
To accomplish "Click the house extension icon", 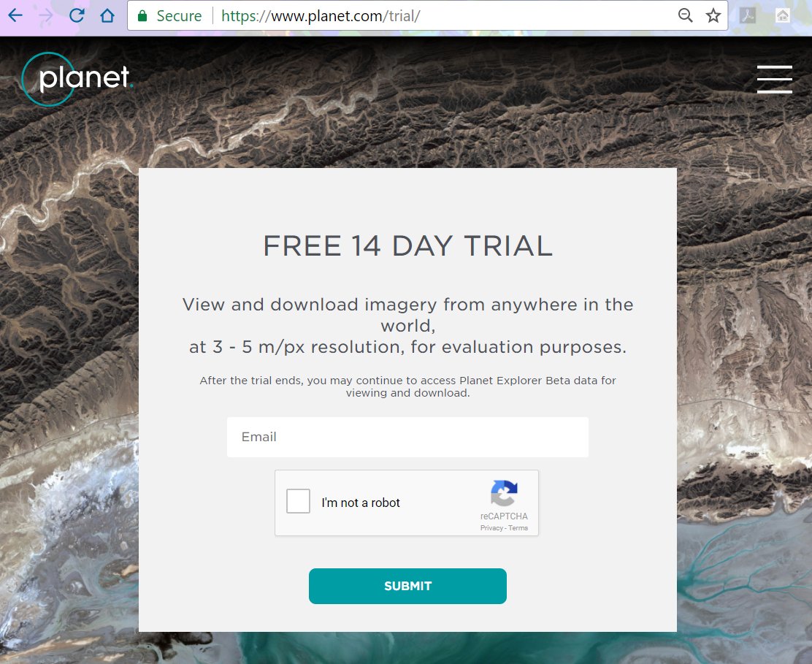I will click(783, 15).
